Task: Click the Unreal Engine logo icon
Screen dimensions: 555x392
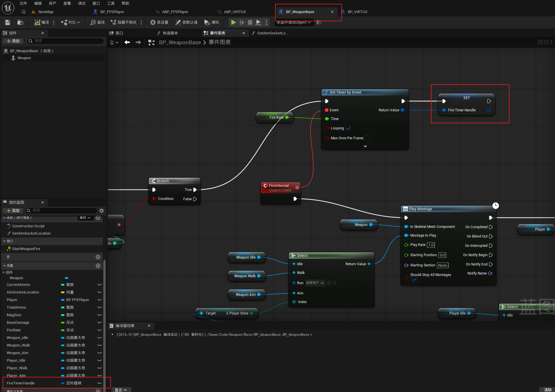Action: click(8, 8)
